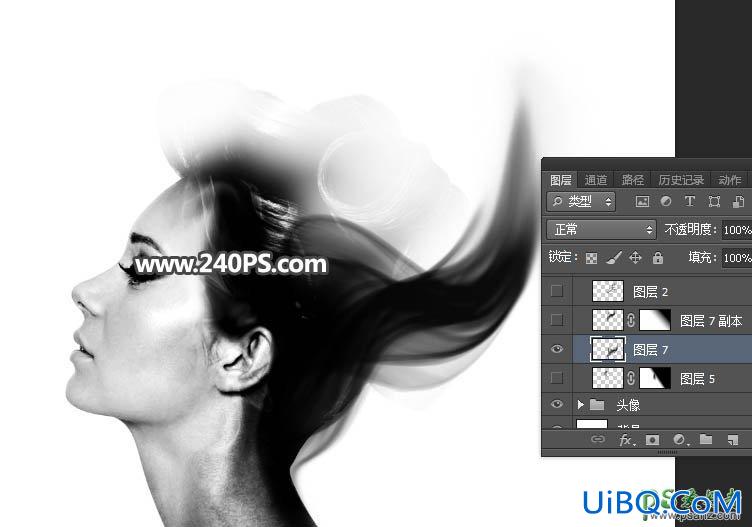The width and height of the screenshot is (752, 527).
Task: Lock transparent pixels checkerboard icon
Action: (x=591, y=258)
